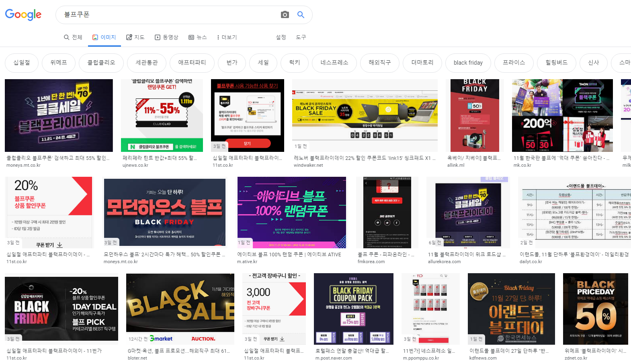Open 20% 블프쿠폰 상품 할인쿠폰 image
This screenshot has width=631, height=364.
(x=49, y=213)
